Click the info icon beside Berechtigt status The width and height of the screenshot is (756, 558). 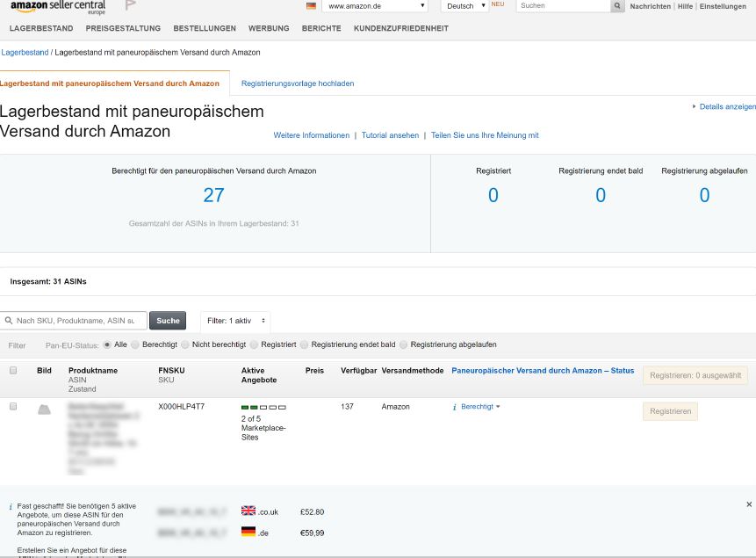point(454,407)
